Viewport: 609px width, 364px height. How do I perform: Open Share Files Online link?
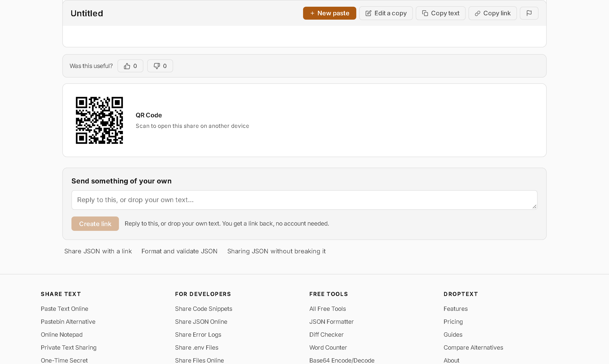click(x=199, y=360)
